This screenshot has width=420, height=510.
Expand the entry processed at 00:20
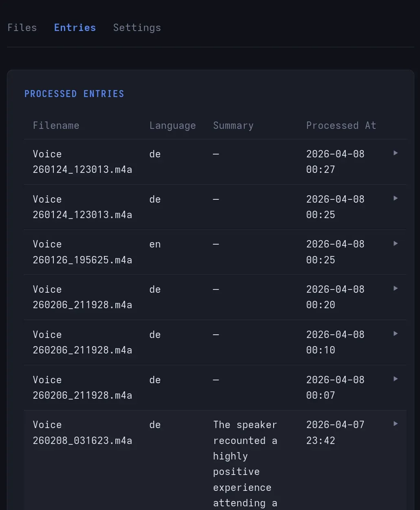pos(396,288)
